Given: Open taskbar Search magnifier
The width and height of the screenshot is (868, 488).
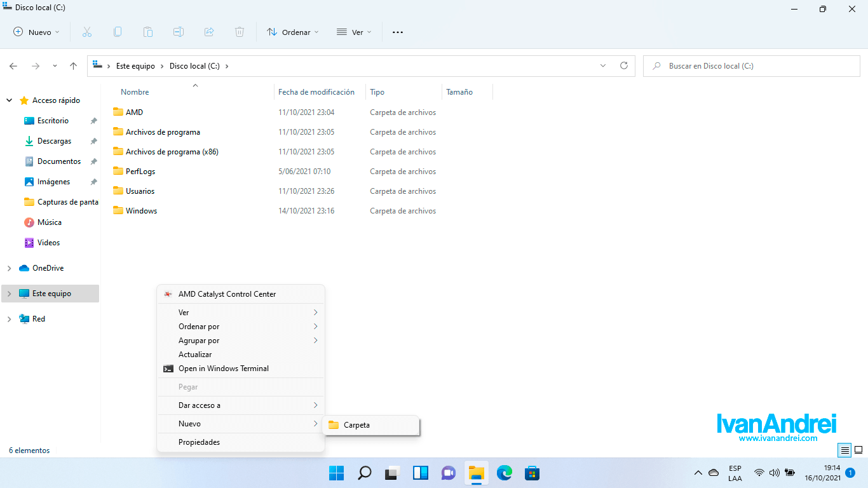Looking at the screenshot, I should [x=365, y=473].
